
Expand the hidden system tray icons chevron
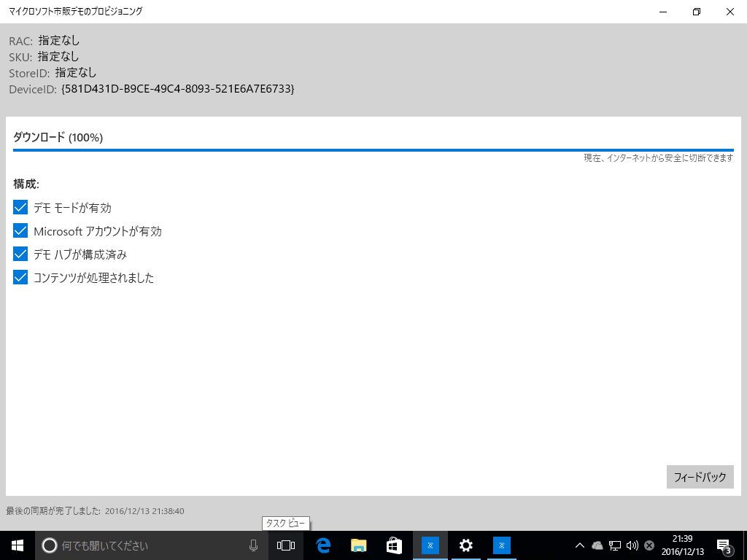(580, 545)
